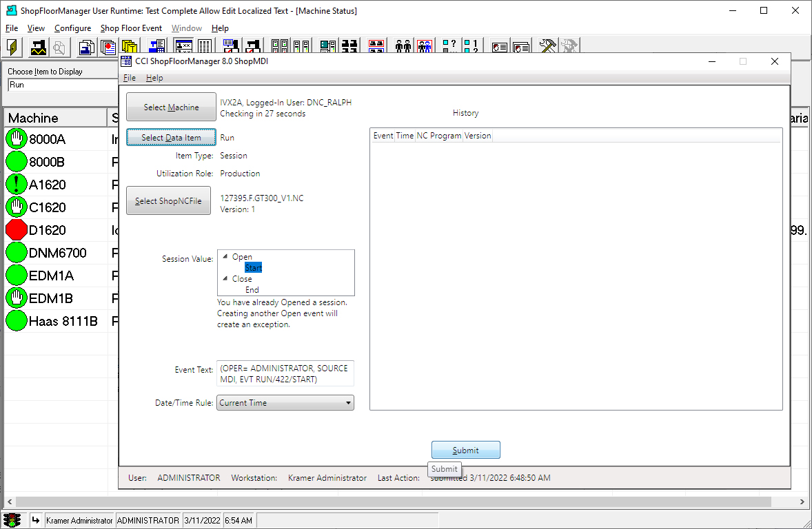
Task: Click the hand status icon beside EDM1B
Action: [16, 298]
